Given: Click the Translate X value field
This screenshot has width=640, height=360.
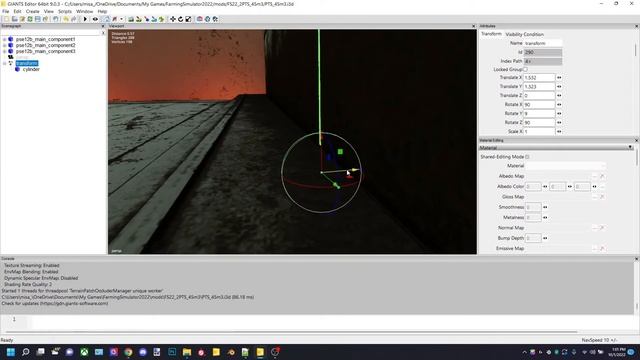Looking at the screenshot, I should coord(539,78).
